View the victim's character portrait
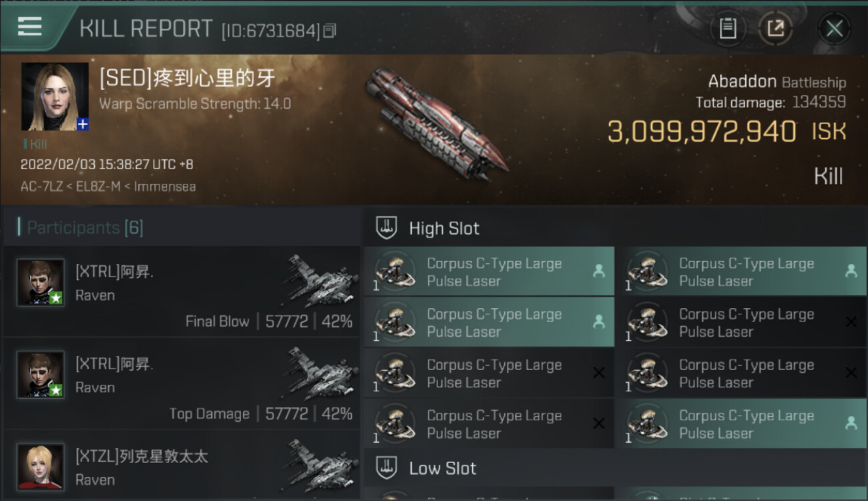Viewport: 868px width, 501px height. (x=54, y=96)
